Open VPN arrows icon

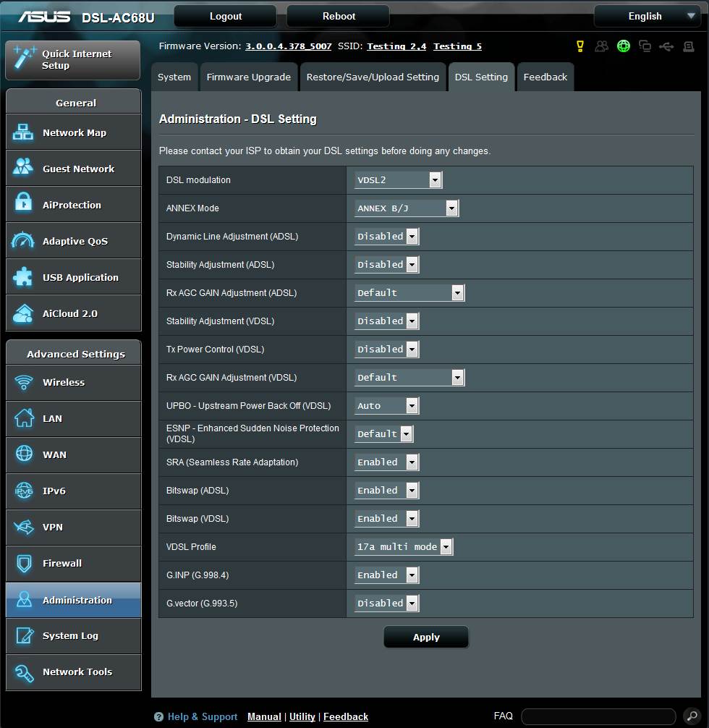[24, 527]
